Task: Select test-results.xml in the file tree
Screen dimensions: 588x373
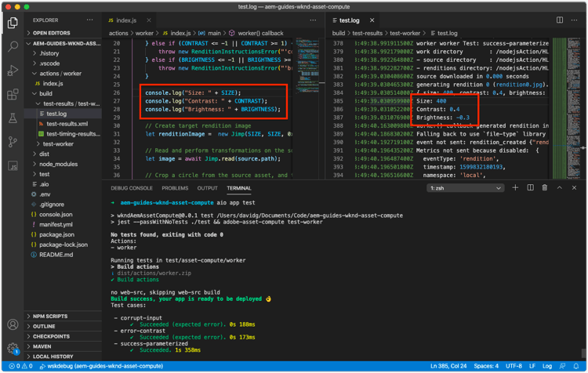Action: pyautogui.click(x=67, y=124)
